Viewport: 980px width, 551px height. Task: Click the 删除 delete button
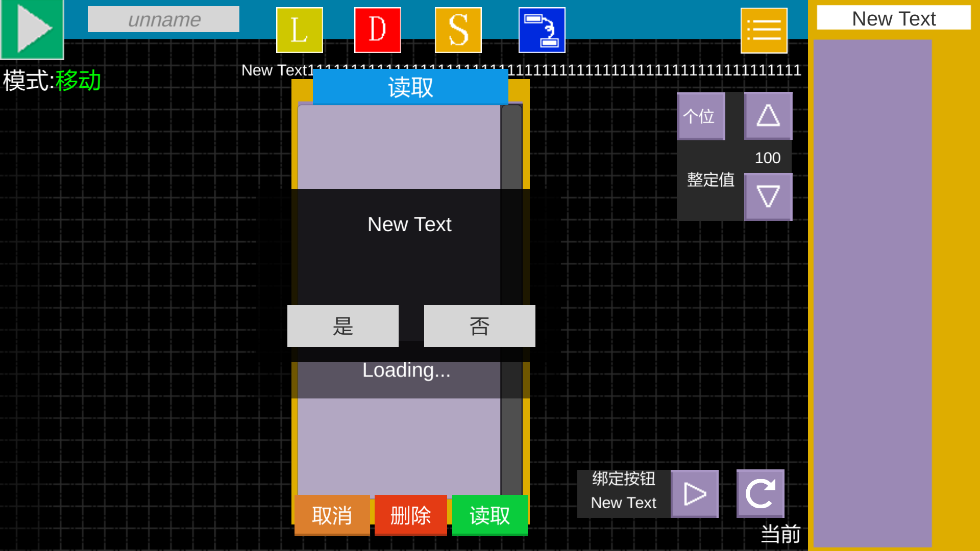410,515
